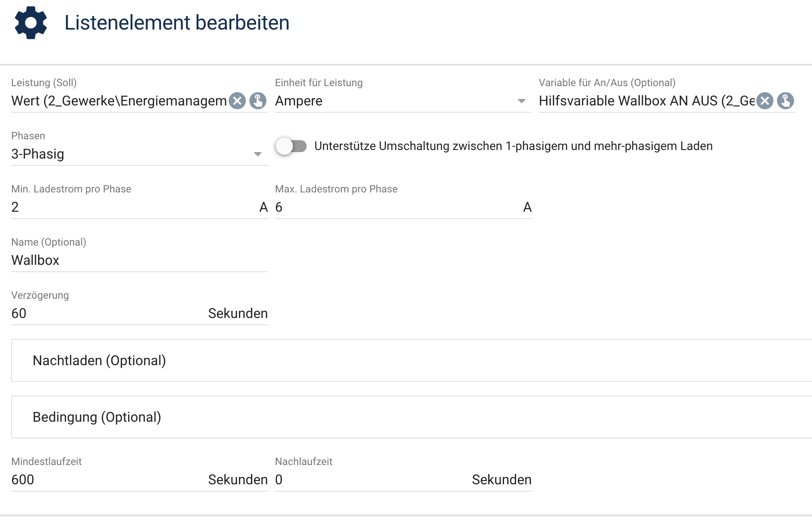Expand the Nachtladen (Optional) section

pyautogui.click(x=412, y=360)
